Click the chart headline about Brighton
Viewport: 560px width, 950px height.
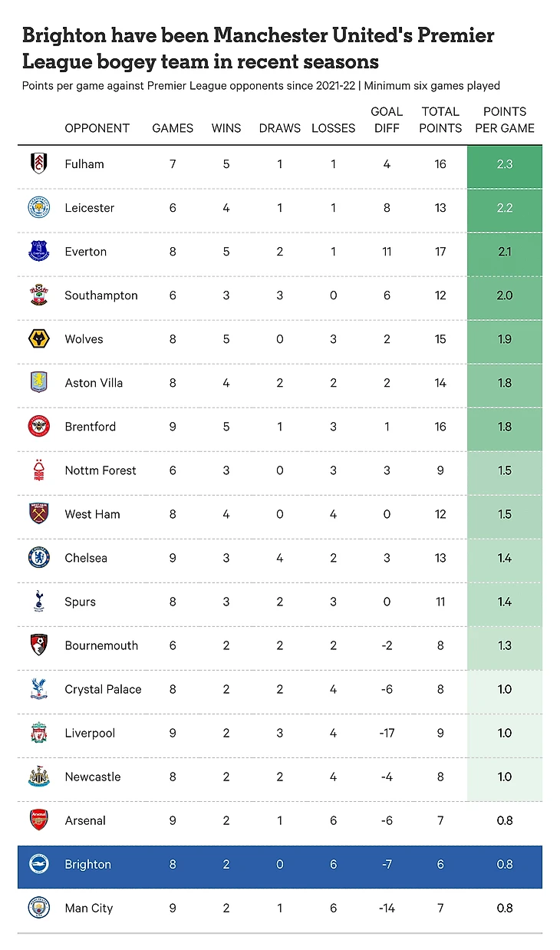(258, 48)
